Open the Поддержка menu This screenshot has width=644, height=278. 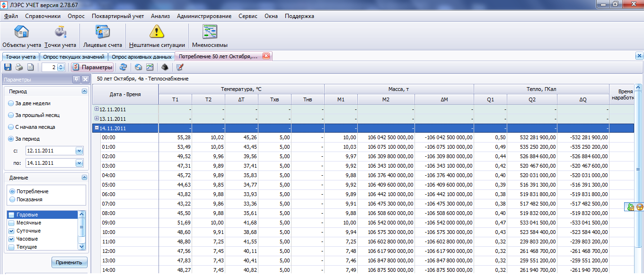click(299, 16)
